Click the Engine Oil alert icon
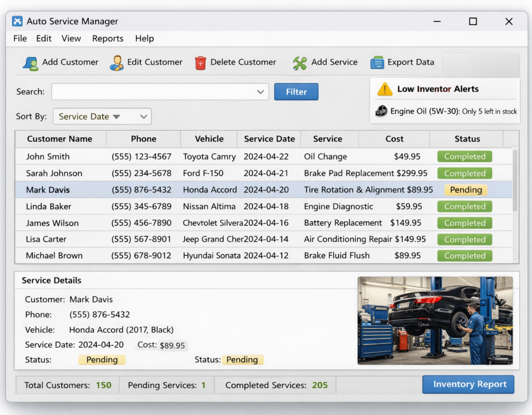The width and height of the screenshot is (532, 415). point(381,111)
